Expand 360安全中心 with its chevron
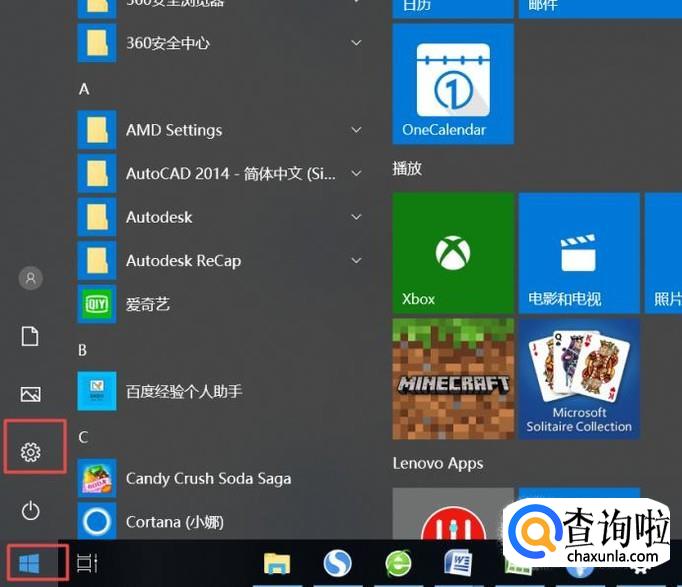Image resolution: width=682 pixels, height=587 pixels. 356,43
